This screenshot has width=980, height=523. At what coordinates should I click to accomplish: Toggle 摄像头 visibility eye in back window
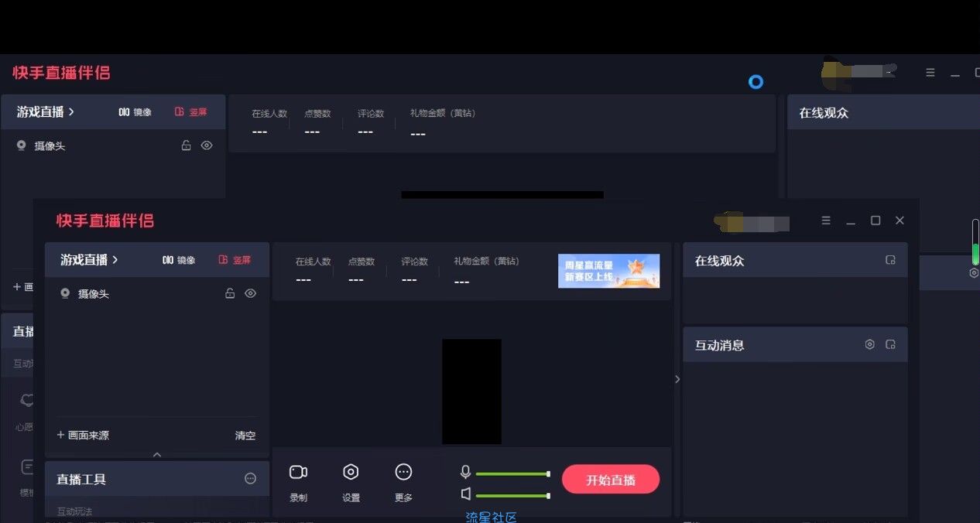(x=207, y=145)
